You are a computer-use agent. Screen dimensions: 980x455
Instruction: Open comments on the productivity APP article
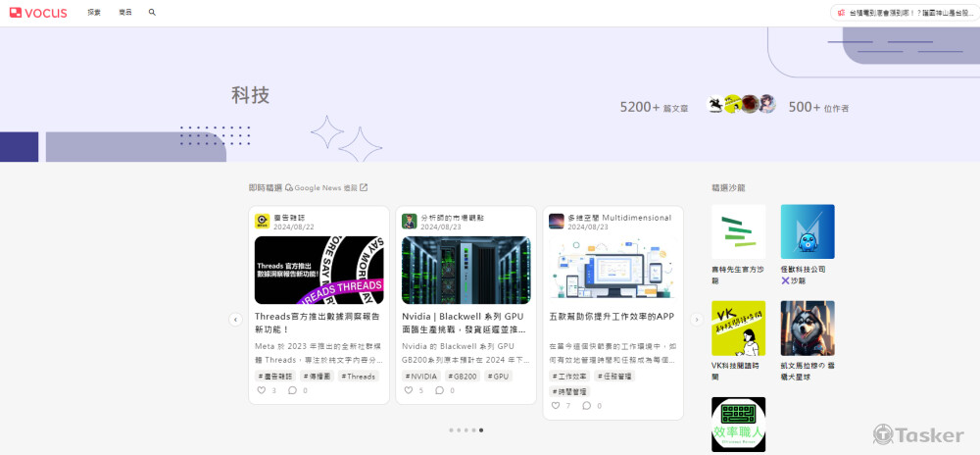(x=586, y=406)
